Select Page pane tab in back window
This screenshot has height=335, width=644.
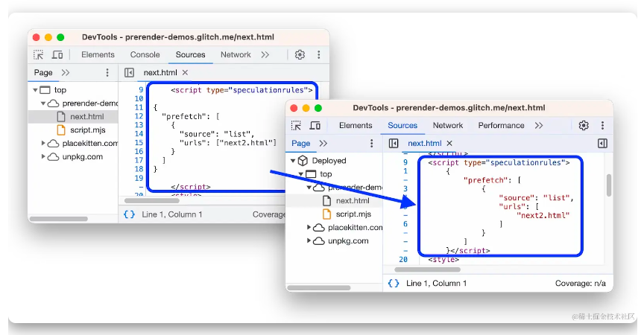pos(43,72)
